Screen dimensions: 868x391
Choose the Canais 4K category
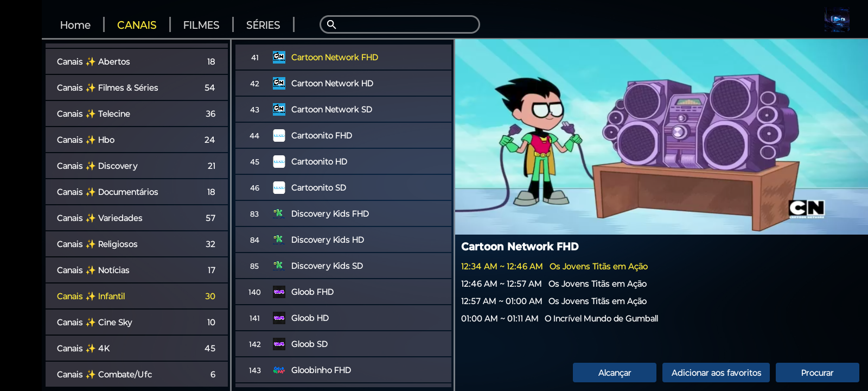click(x=136, y=348)
